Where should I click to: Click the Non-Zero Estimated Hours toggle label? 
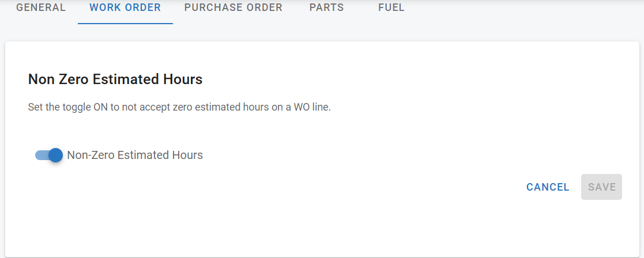pos(135,155)
